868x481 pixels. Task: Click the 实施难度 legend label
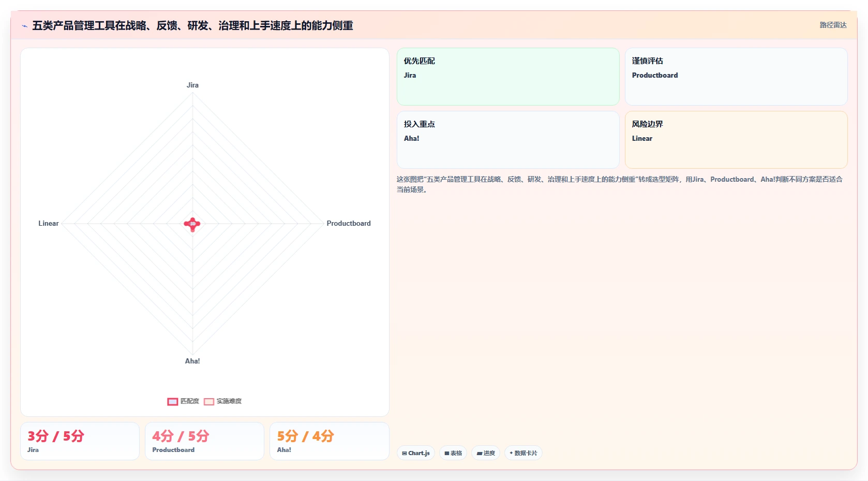(229, 401)
